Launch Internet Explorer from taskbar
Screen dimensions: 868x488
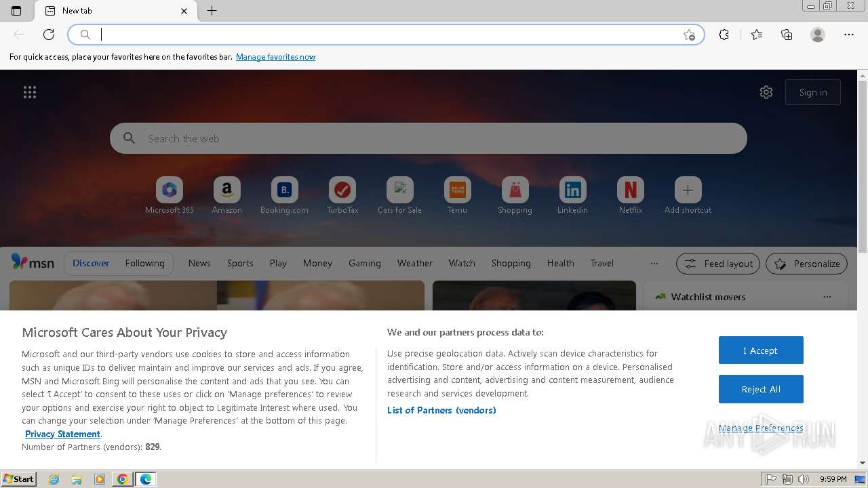(x=54, y=479)
